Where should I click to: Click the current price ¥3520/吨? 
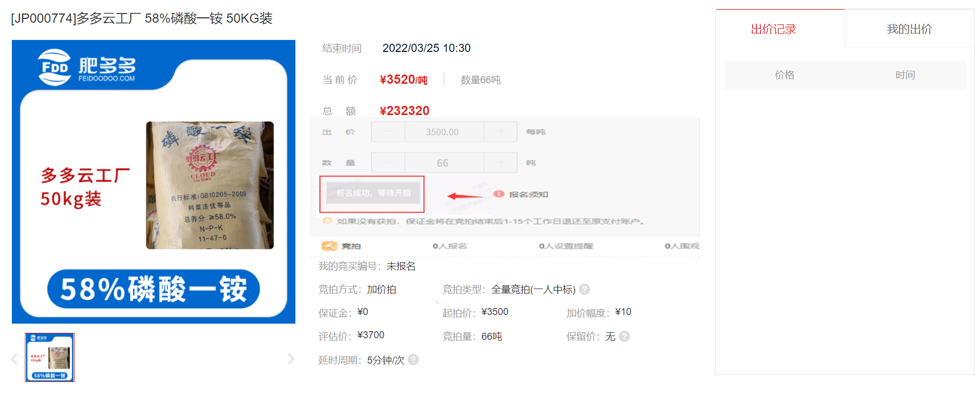[403, 80]
